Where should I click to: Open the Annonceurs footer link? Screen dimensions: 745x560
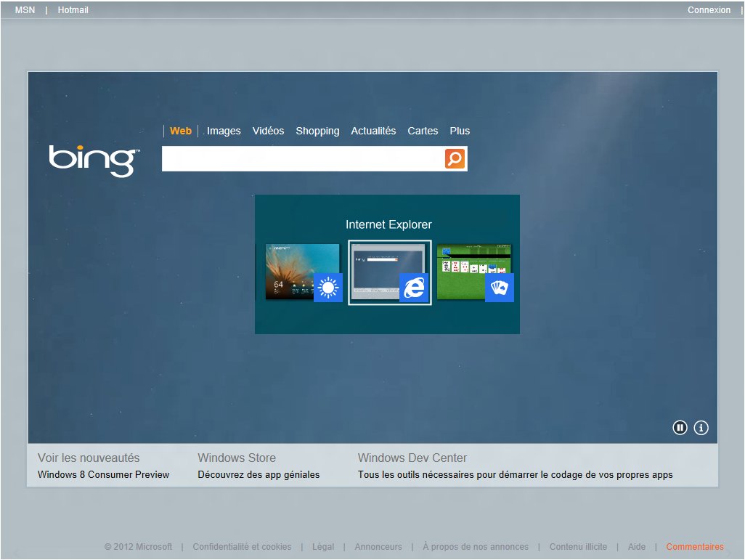point(378,547)
